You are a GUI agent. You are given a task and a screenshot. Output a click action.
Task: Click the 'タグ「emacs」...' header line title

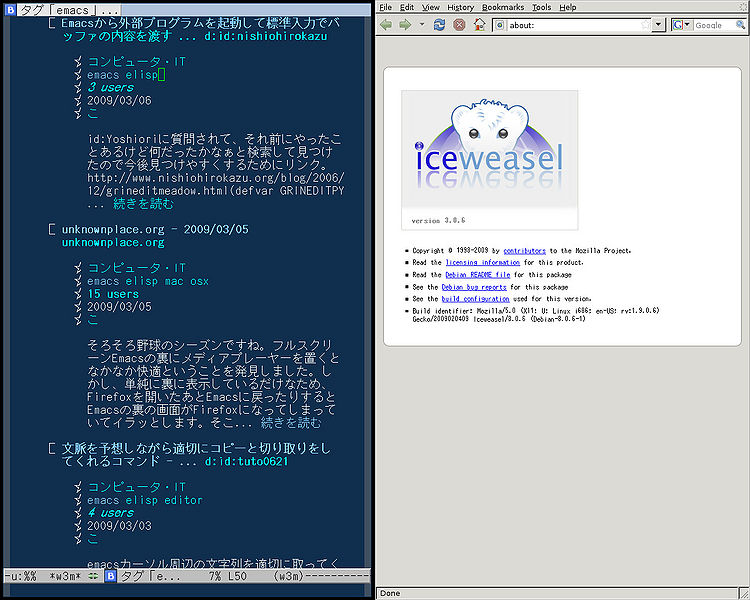point(68,10)
